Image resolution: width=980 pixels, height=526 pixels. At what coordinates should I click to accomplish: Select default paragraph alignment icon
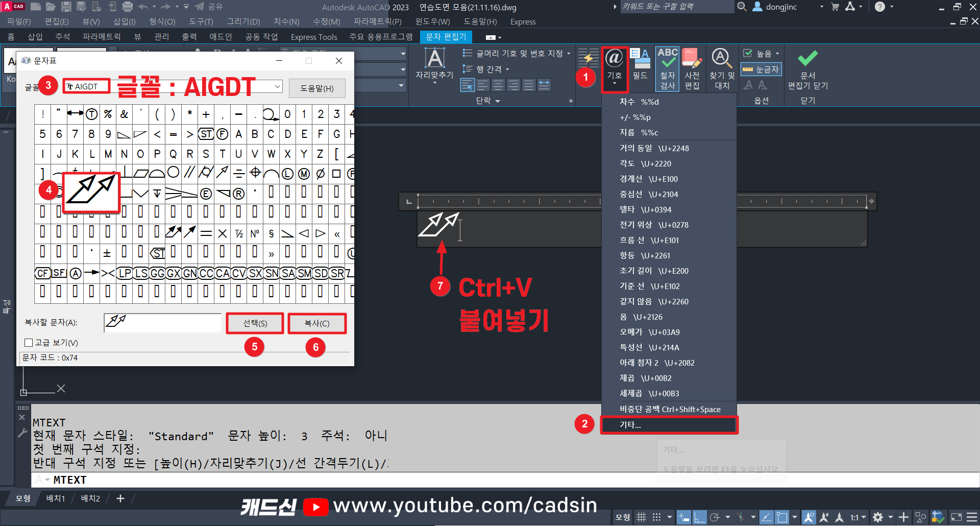[x=468, y=85]
